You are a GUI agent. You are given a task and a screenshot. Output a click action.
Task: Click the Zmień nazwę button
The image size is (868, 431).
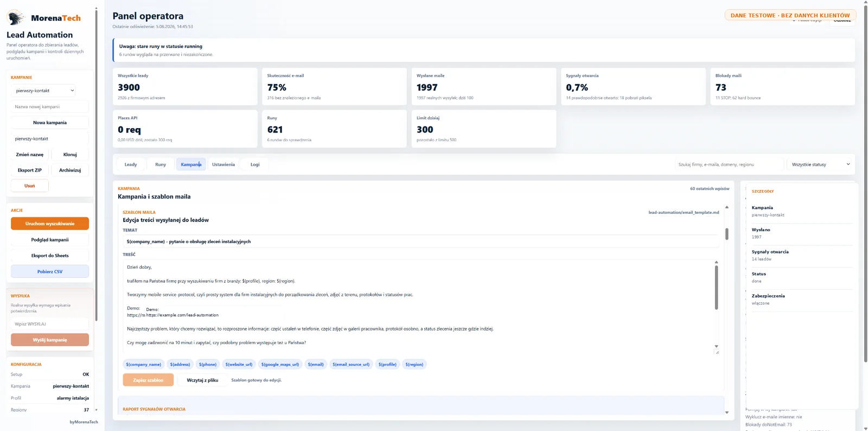30,155
